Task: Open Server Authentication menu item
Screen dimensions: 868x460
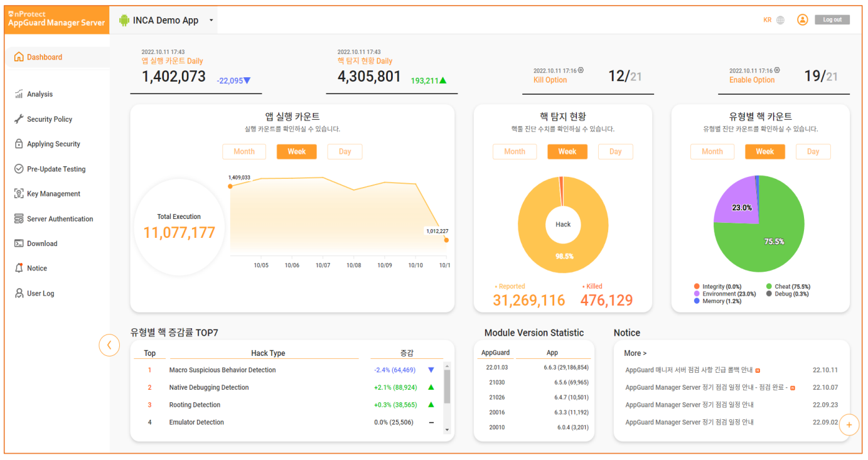Action: pyautogui.click(x=60, y=219)
